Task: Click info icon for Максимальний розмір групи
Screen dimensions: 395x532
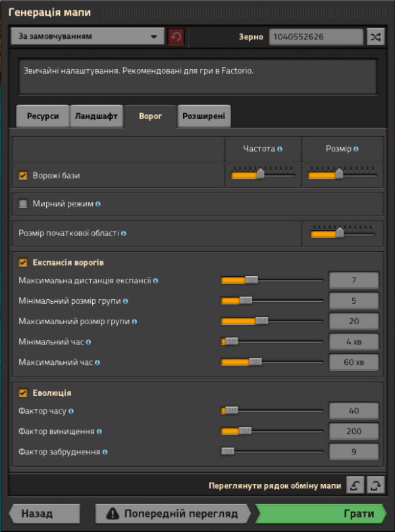Action: pyautogui.click(x=134, y=322)
